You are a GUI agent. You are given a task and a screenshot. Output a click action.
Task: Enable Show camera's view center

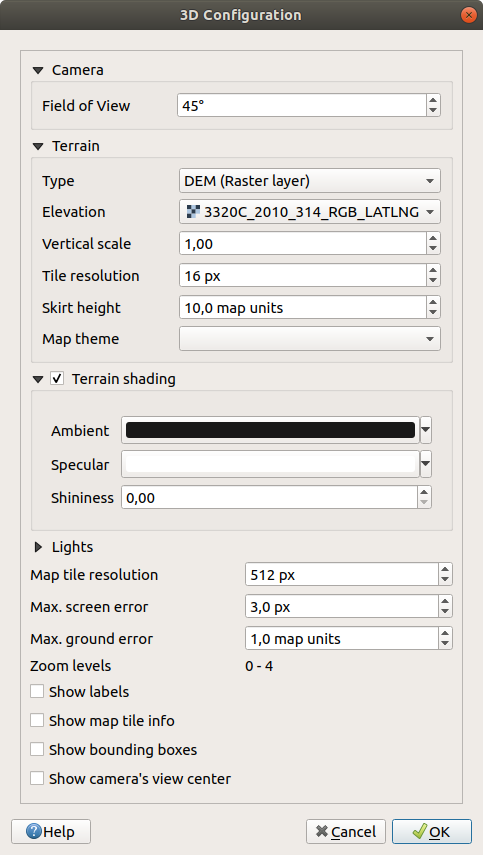(37, 778)
